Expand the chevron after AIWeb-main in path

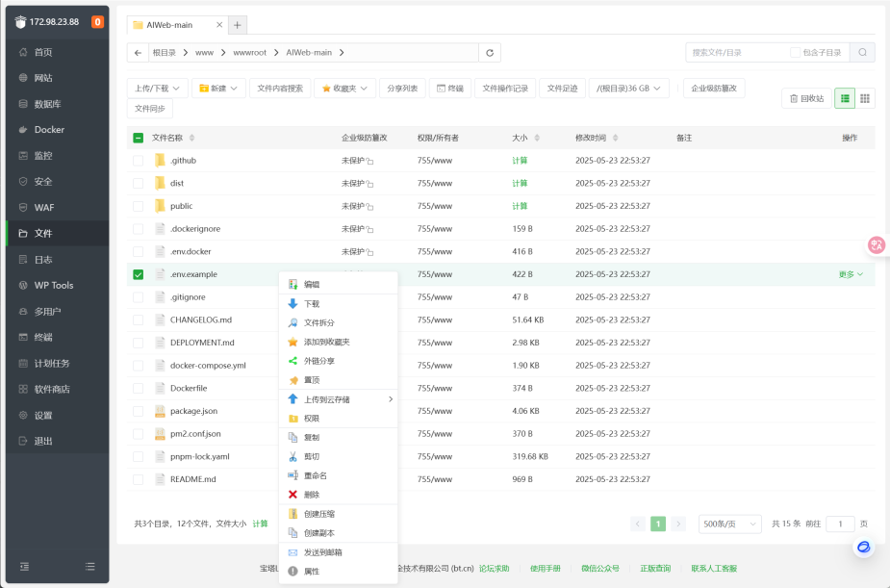point(342,53)
